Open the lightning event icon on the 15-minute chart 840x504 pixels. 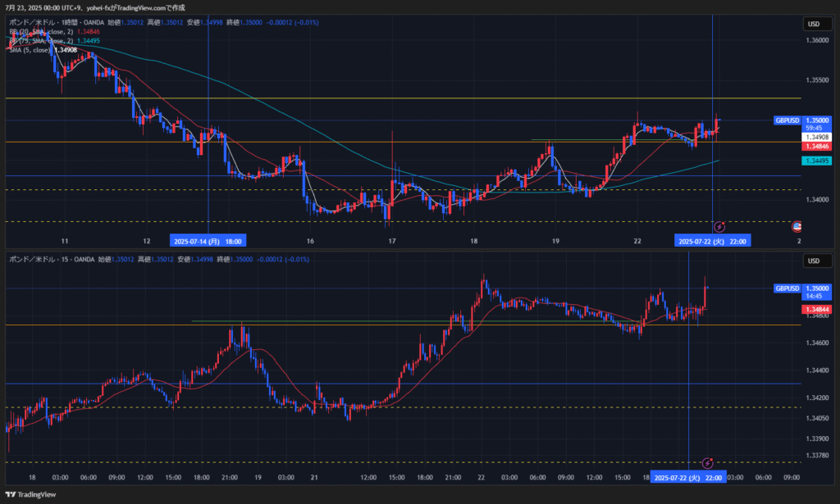(706, 463)
